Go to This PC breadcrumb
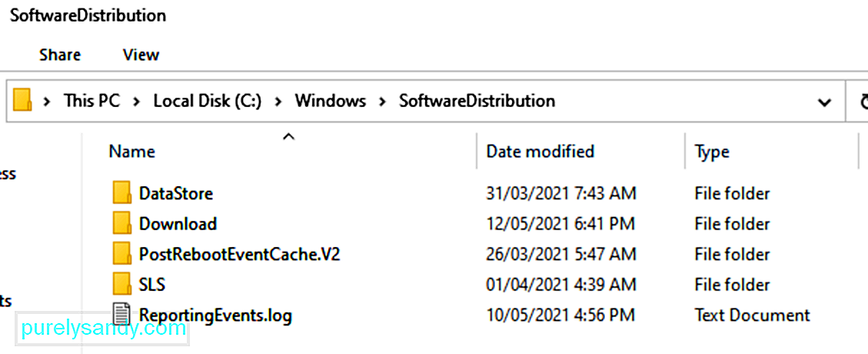 pyautogui.click(x=92, y=101)
